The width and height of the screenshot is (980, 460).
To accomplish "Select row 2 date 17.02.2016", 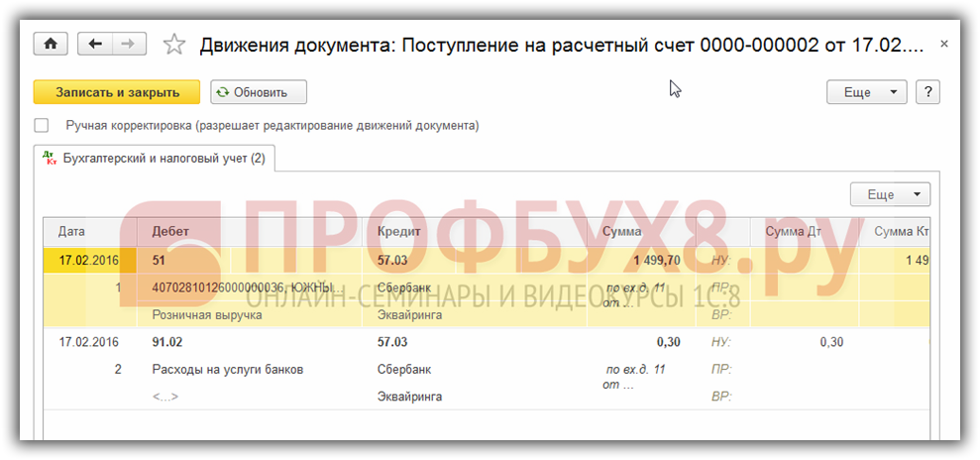I will pos(89,342).
